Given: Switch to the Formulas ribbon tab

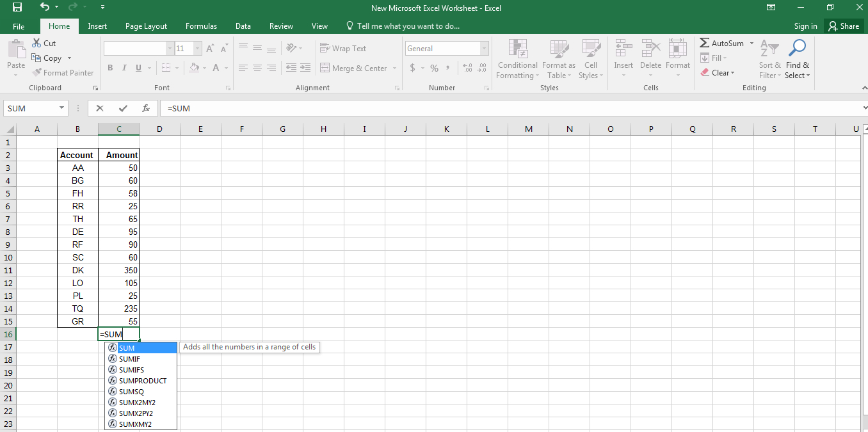Looking at the screenshot, I should point(201,26).
